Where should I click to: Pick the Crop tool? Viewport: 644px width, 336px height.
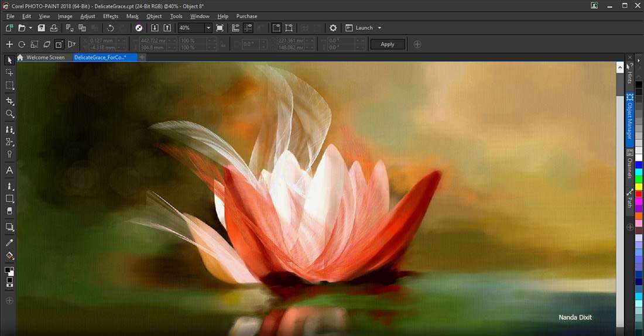tap(9, 101)
